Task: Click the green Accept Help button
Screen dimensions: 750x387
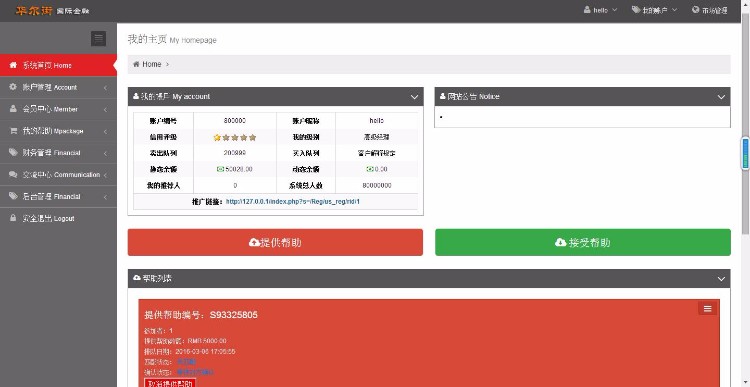Action: (x=583, y=243)
